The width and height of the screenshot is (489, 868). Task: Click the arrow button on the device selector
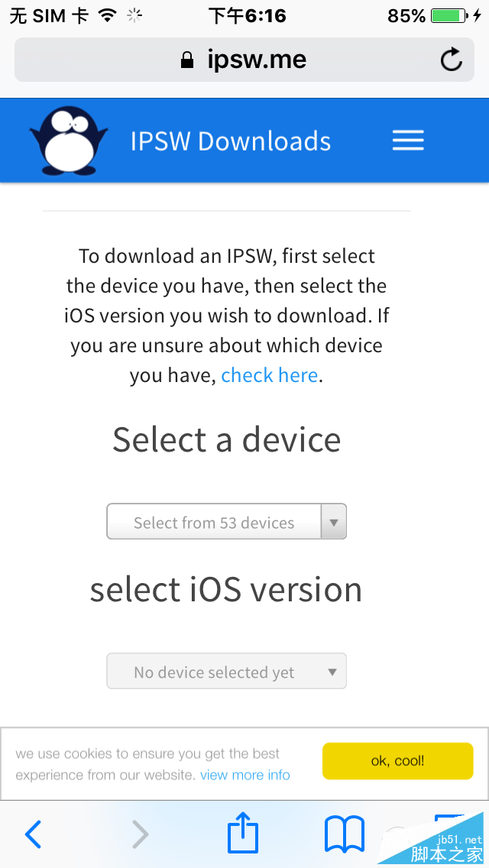tap(333, 523)
